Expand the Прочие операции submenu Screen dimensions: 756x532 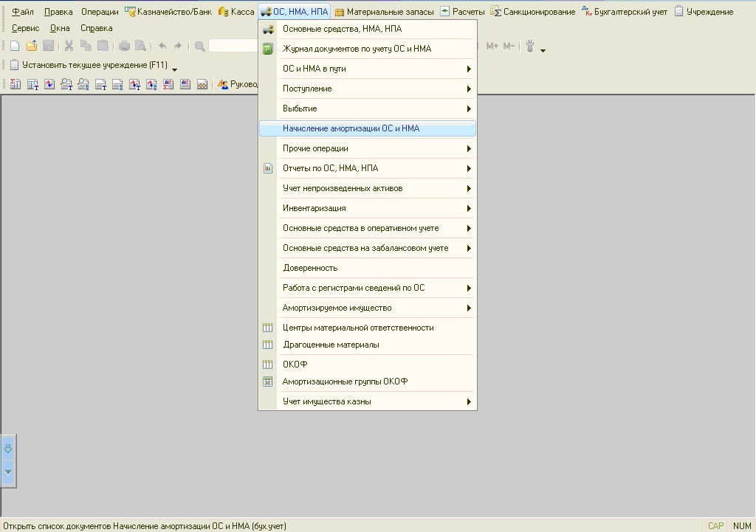[x=368, y=148]
